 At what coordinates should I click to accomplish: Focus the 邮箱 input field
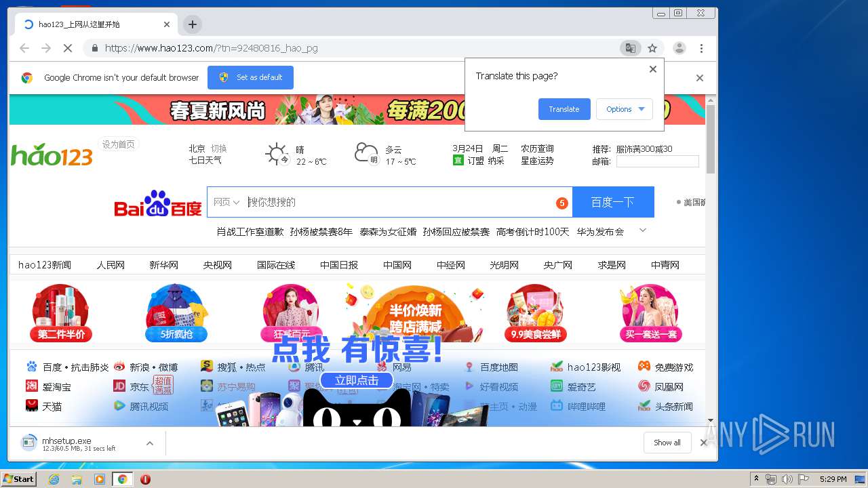tap(657, 161)
